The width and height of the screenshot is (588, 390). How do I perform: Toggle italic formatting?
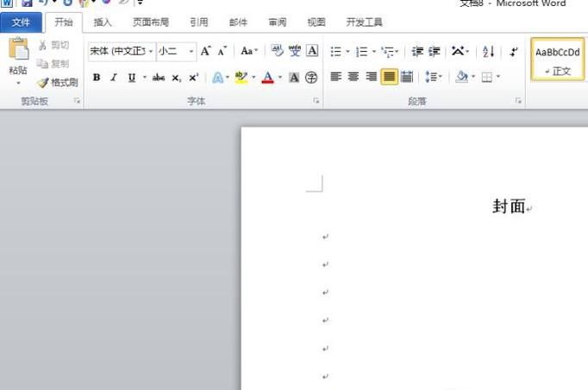tap(114, 78)
